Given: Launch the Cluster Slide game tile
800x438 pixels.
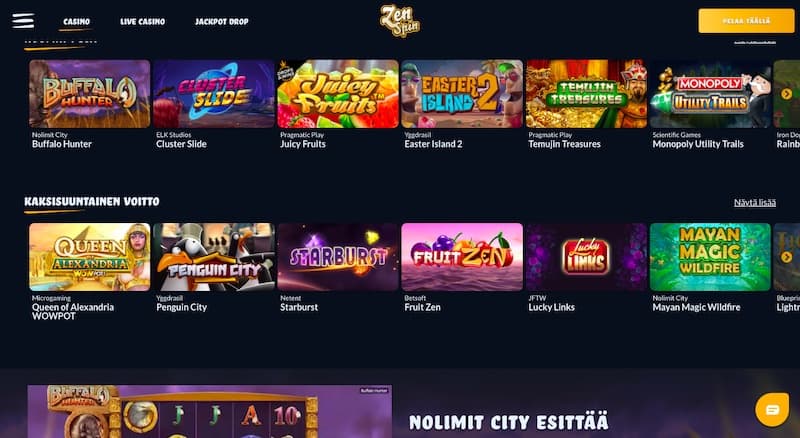Looking at the screenshot, I should [214, 94].
